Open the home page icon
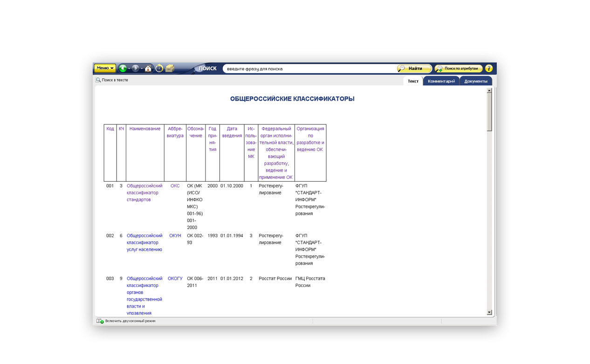 click(x=148, y=69)
